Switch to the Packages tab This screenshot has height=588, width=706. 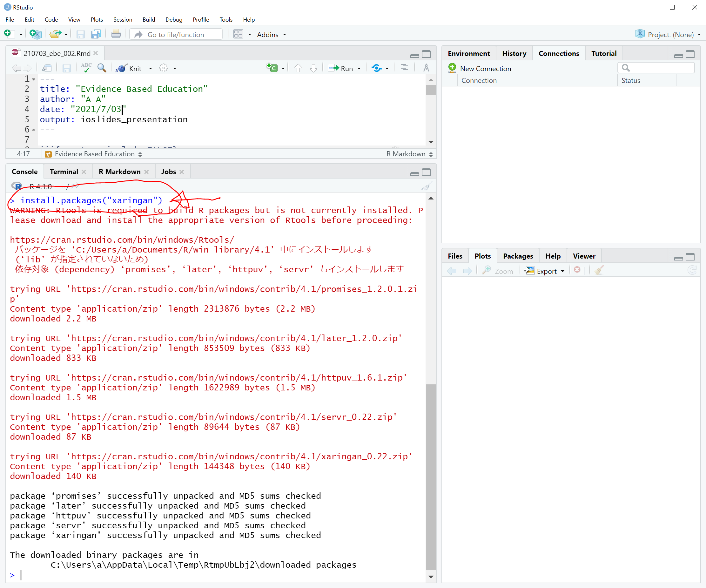click(x=518, y=256)
